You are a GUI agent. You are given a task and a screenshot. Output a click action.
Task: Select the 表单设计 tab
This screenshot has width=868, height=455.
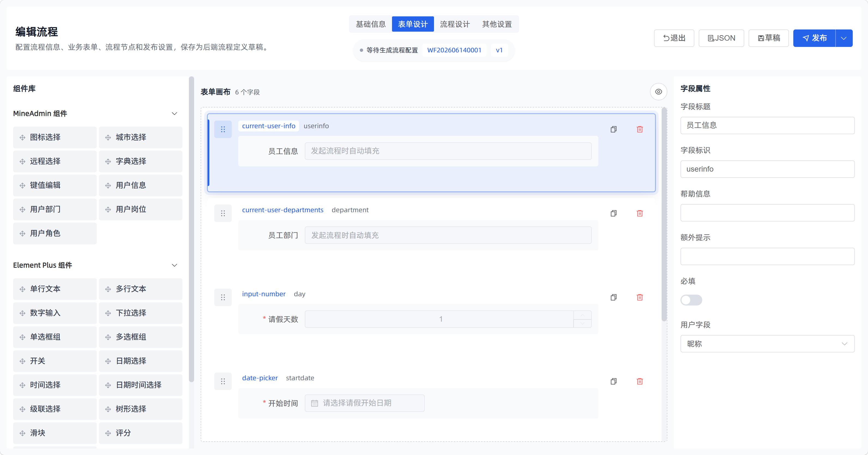point(413,24)
